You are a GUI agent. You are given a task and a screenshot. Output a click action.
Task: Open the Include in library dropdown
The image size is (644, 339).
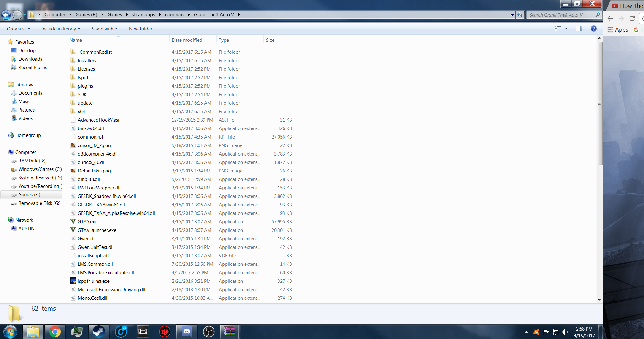[61, 29]
